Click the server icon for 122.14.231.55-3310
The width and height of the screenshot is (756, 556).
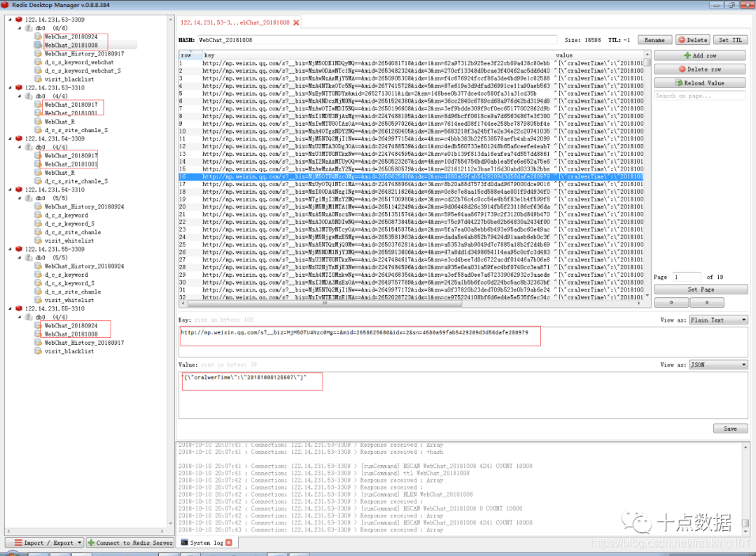click(x=19, y=309)
